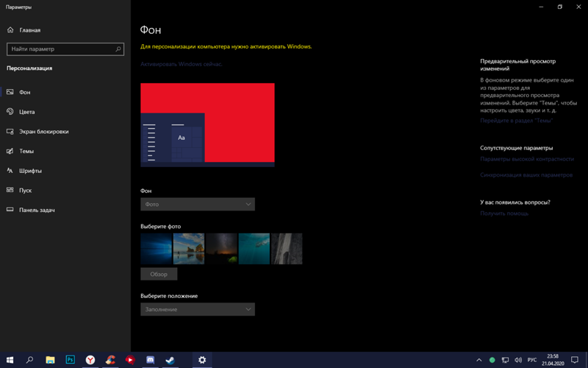Click the Экран блокировки monitor icon
588x368 pixels.
coord(10,132)
